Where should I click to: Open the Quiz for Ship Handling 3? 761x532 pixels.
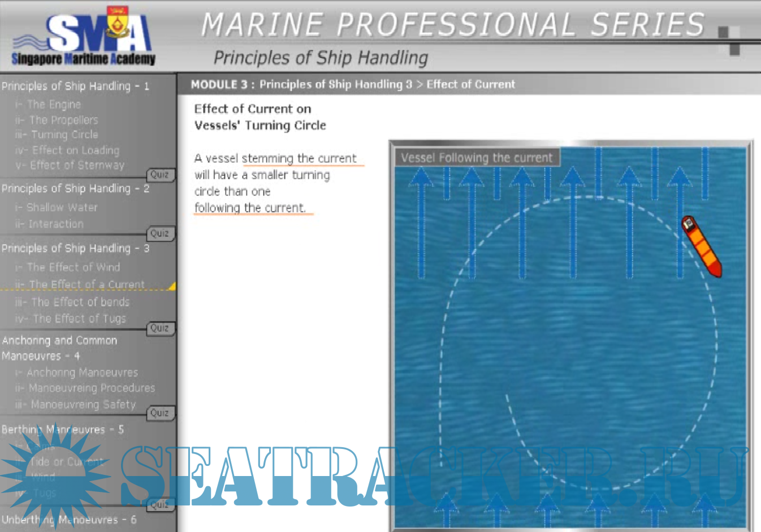pyautogui.click(x=159, y=328)
